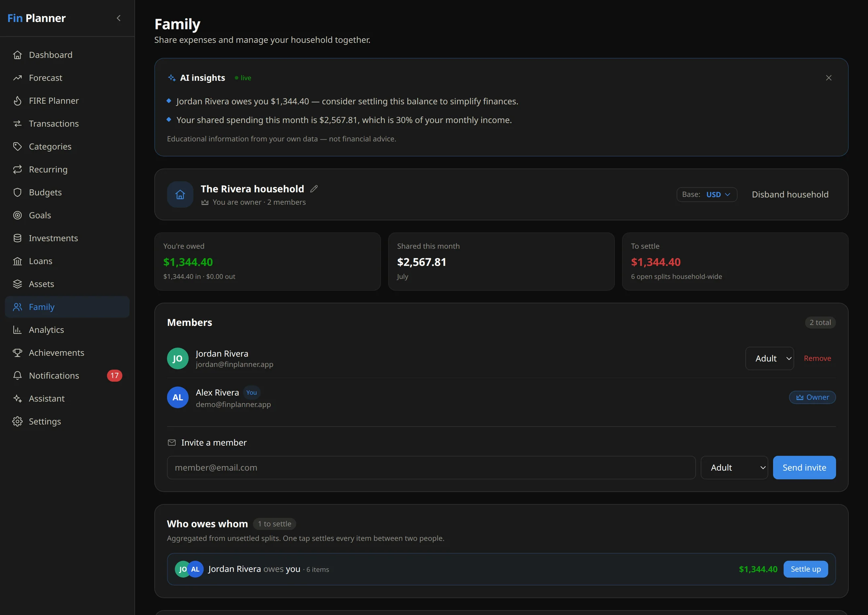
Task: Open the invite role Adult dropdown
Action: tap(734, 467)
